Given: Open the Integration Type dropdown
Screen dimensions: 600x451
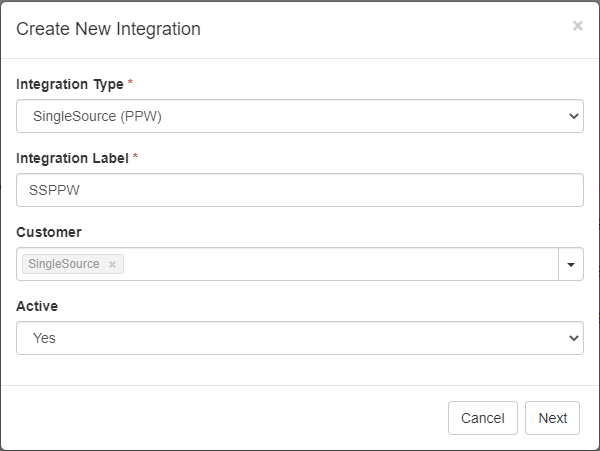Looking at the screenshot, I should (x=299, y=116).
